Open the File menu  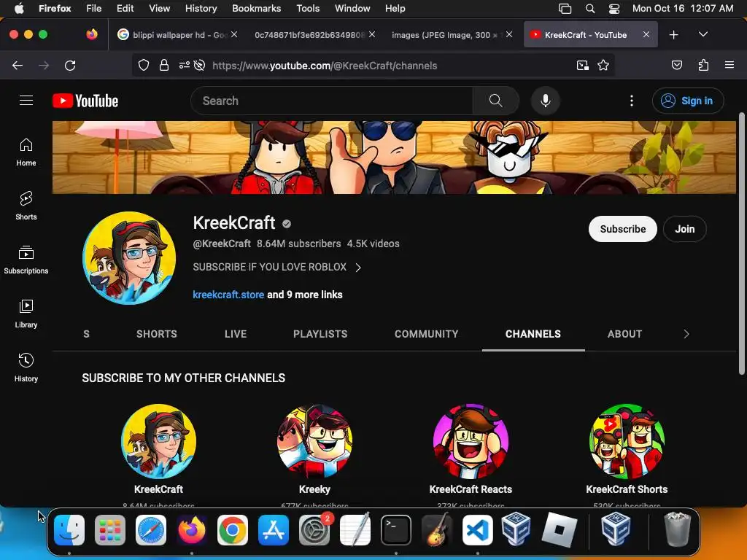94,9
